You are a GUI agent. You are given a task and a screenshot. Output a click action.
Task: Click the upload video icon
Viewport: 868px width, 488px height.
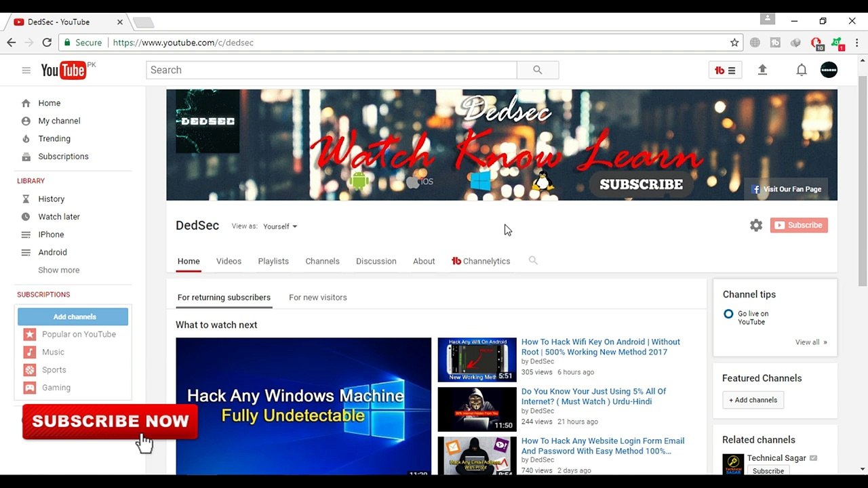[762, 70]
